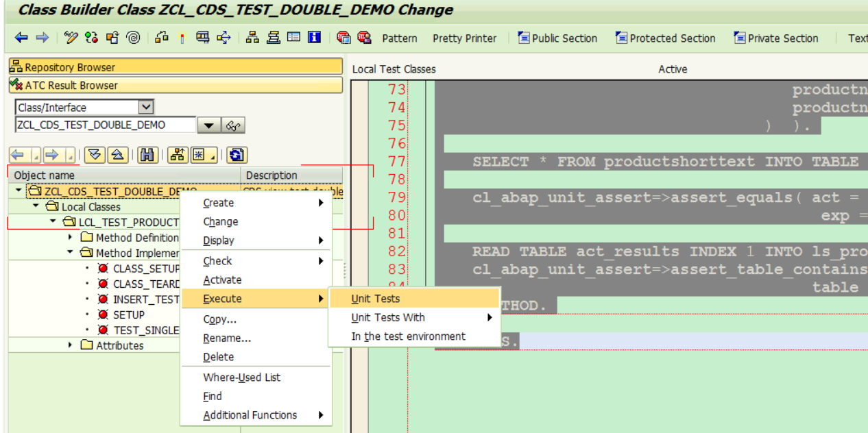This screenshot has height=433, width=868.
Task: Run a syntax check with the Check icon
Action: click(91, 38)
